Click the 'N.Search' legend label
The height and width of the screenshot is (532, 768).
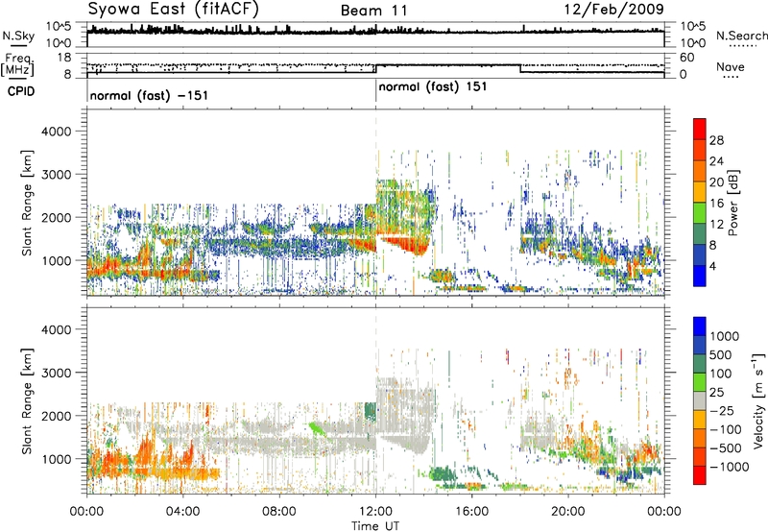tap(741, 36)
